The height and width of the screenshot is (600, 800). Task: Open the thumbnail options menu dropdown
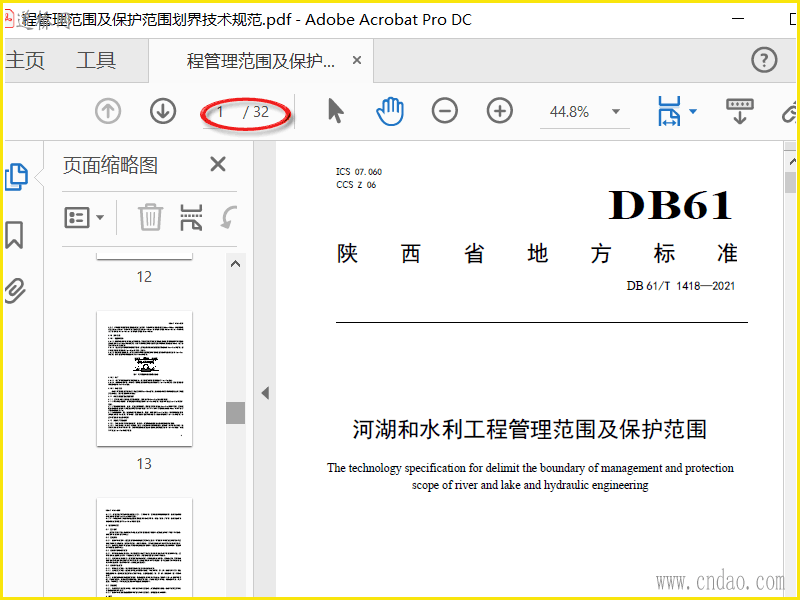click(x=84, y=218)
